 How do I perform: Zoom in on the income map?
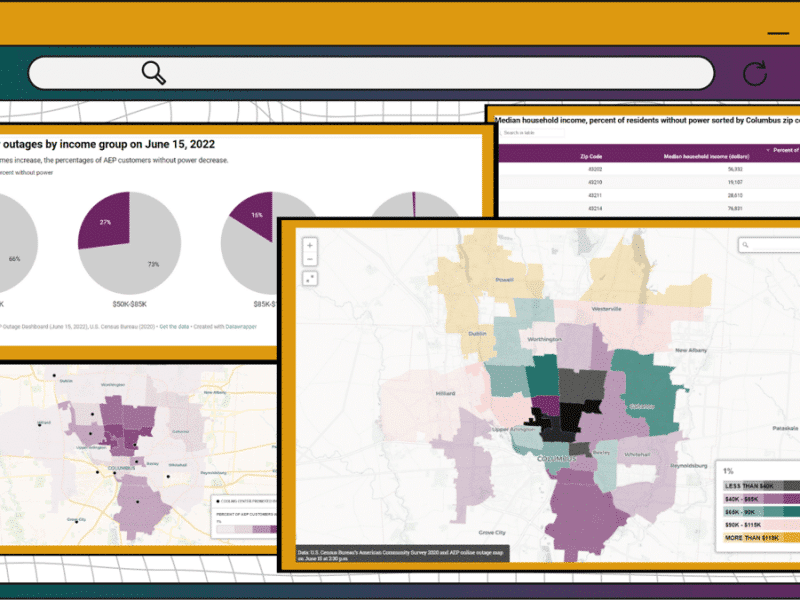[310, 245]
